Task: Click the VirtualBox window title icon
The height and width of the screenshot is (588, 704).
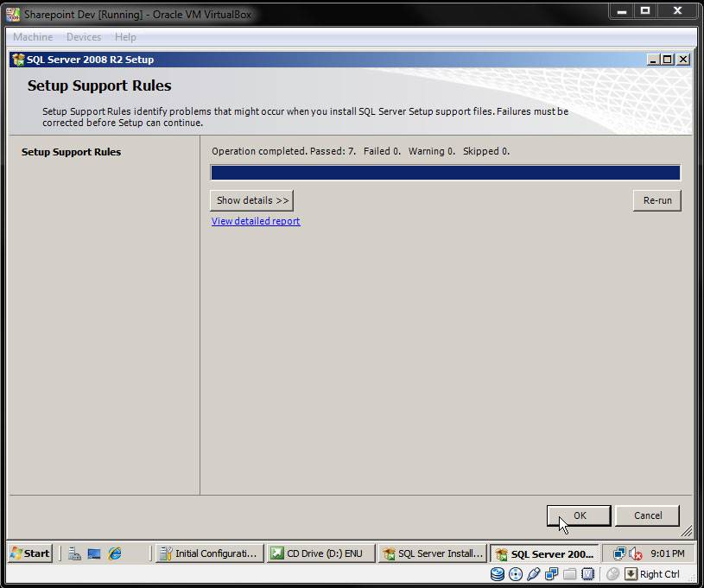Action: [13, 15]
